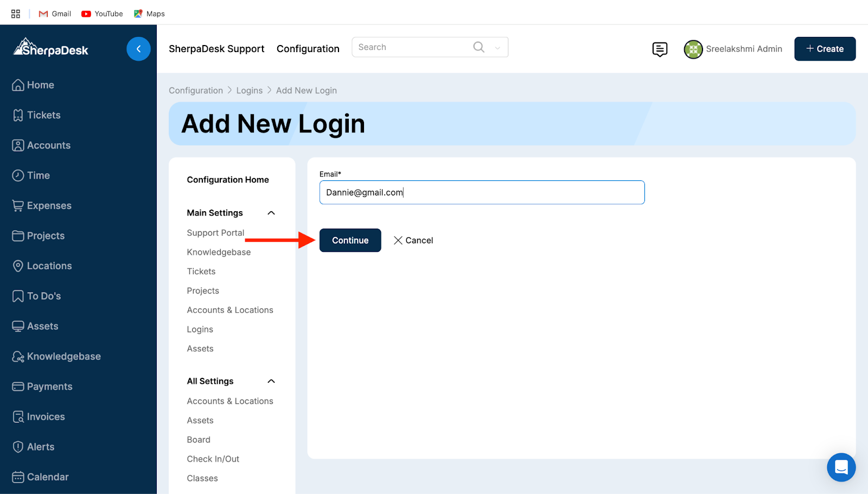Open the live chat widget bubble

(841, 467)
